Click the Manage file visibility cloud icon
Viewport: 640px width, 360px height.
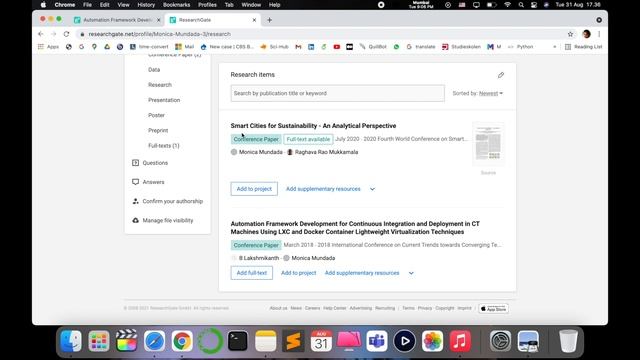coord(136,220)
